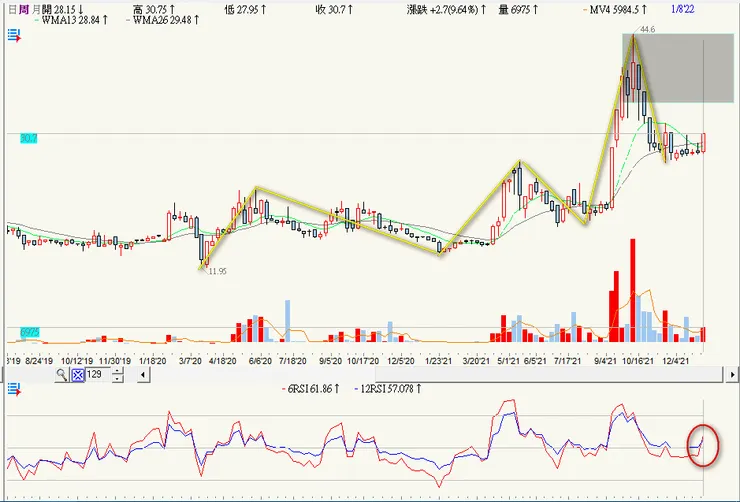The height and width of the screenshot is (502, 740).
Task: Click the right scroll arrow button
Action: 732,375
